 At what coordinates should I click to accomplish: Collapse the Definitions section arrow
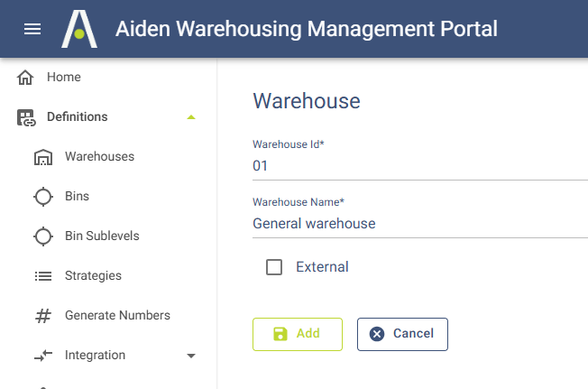coord(190,116)
